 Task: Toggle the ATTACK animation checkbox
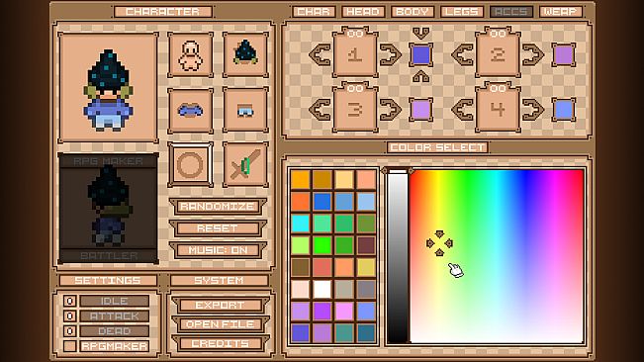(x=70, y=317)
